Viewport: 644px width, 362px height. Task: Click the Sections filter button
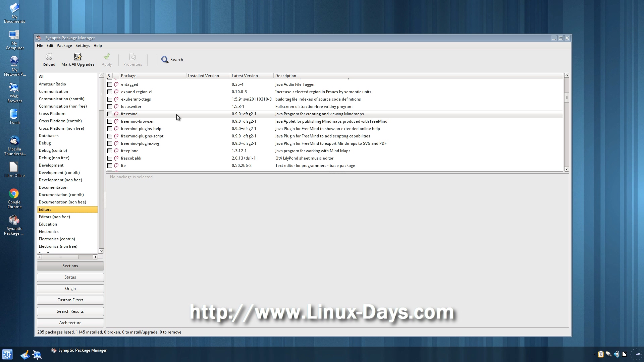tap(70, 266)
